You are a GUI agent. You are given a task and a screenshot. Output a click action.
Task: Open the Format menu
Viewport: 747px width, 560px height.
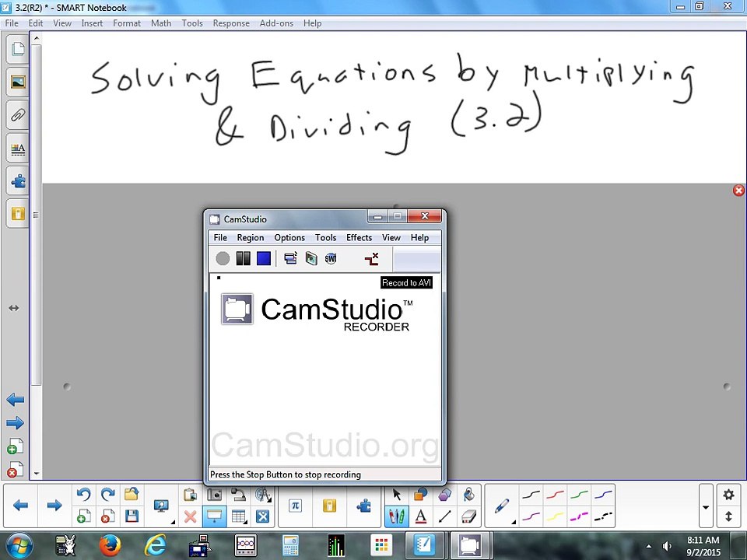(127, 23)
